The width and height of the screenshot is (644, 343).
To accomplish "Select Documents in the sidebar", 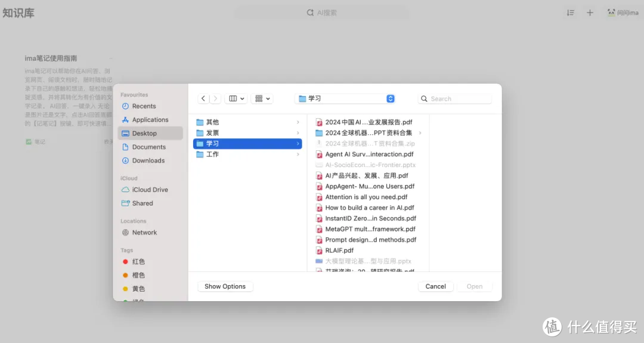I will coord(150,147).
